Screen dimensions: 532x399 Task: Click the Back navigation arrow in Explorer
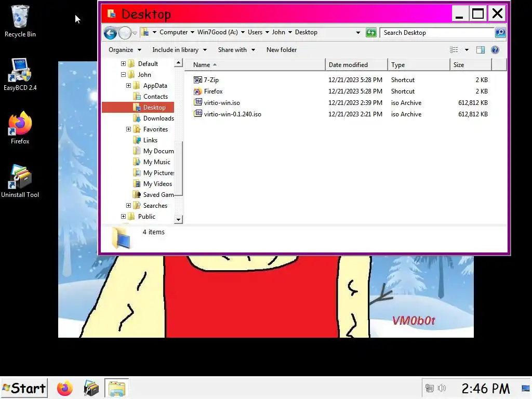click(x=110, y=33)
